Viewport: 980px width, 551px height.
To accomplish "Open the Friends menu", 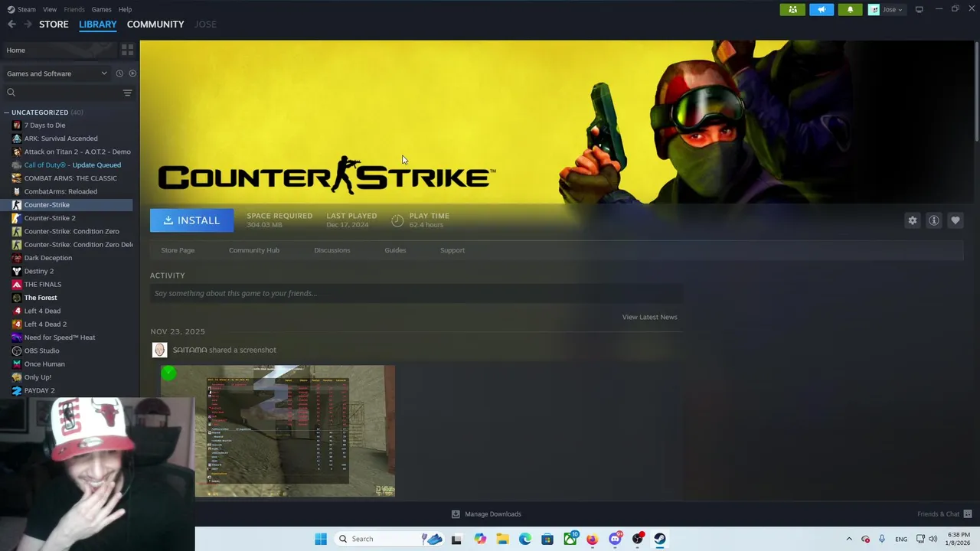I will pyautogui.click(x=74, y=9).
